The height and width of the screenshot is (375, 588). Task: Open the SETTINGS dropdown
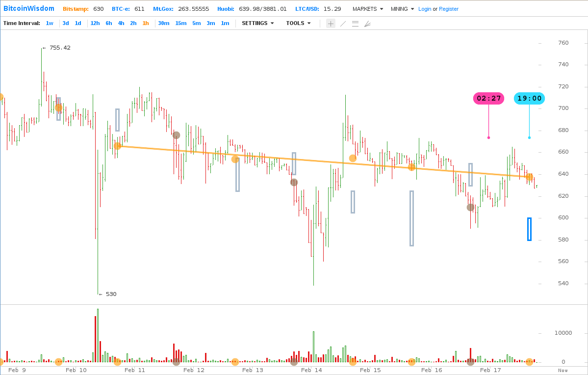pyautogui.click(x=257, y=23)
